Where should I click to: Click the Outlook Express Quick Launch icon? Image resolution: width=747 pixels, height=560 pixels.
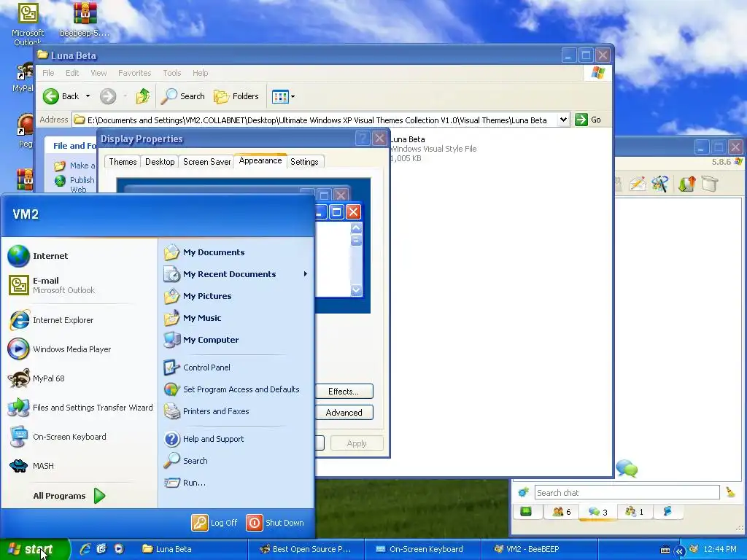[x=101, y=549]
